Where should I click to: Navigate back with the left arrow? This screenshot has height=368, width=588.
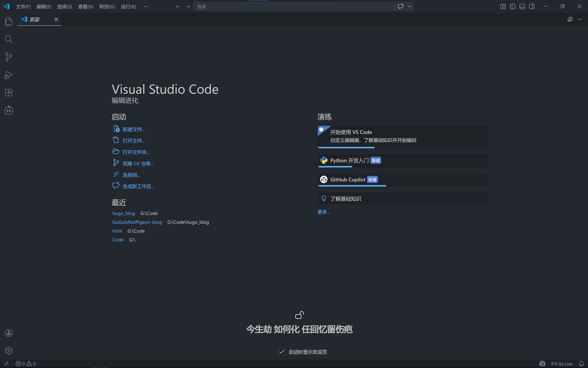[178, 7]
